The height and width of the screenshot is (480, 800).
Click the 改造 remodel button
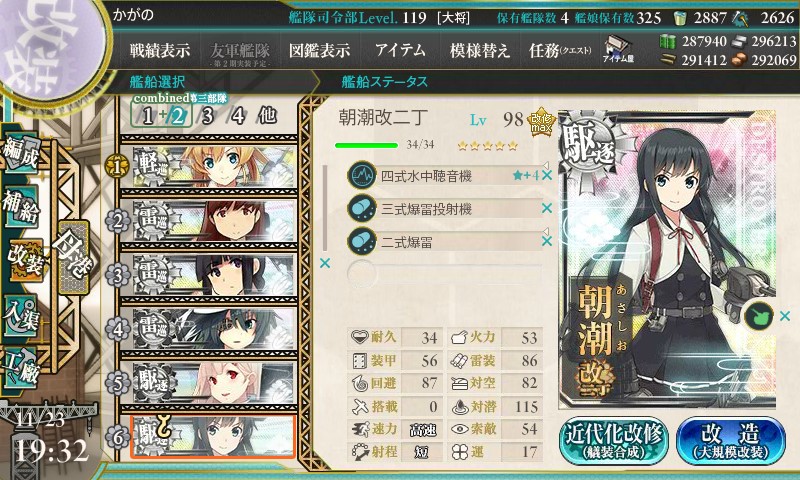(731, 440)
